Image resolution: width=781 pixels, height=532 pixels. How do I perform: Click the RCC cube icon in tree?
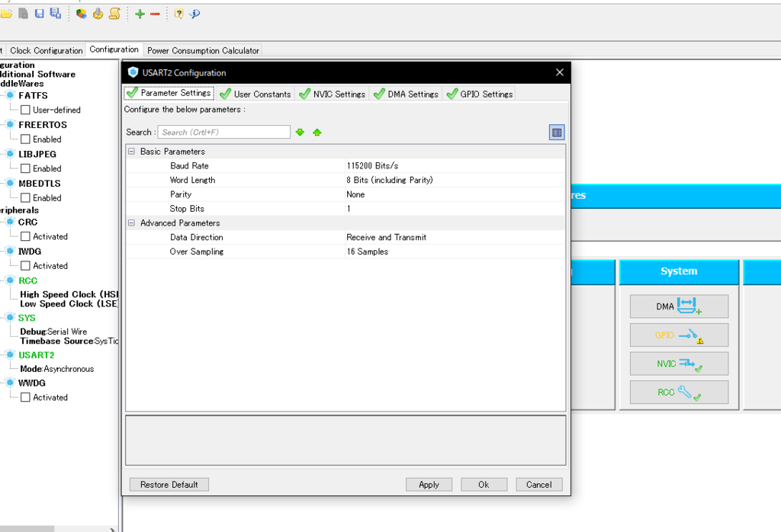(10, 280)
